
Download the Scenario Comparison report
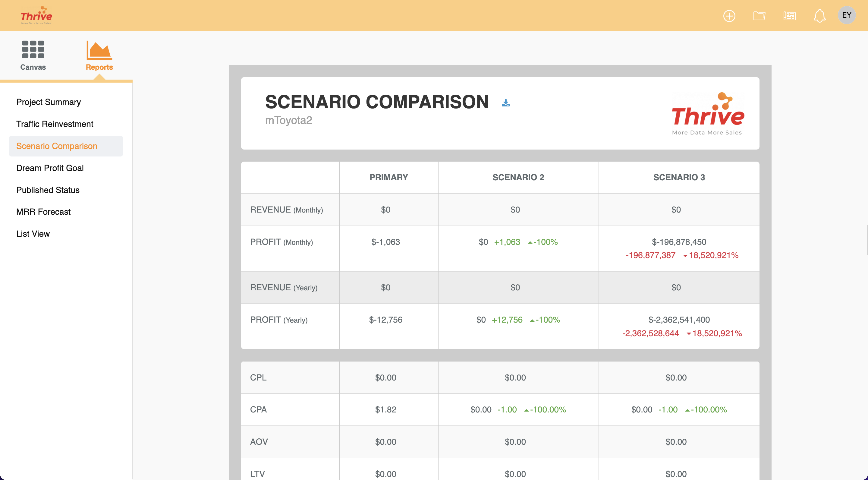(505, 103)
